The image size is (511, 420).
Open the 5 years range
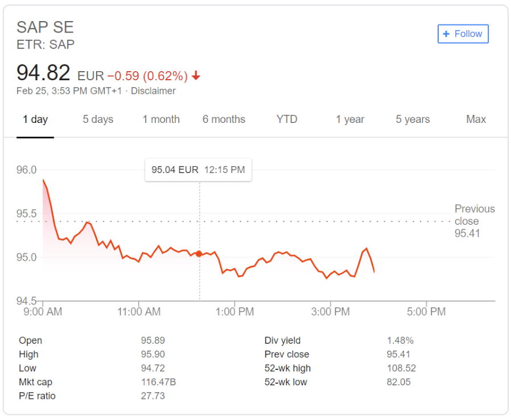click(x=413, y=120)
